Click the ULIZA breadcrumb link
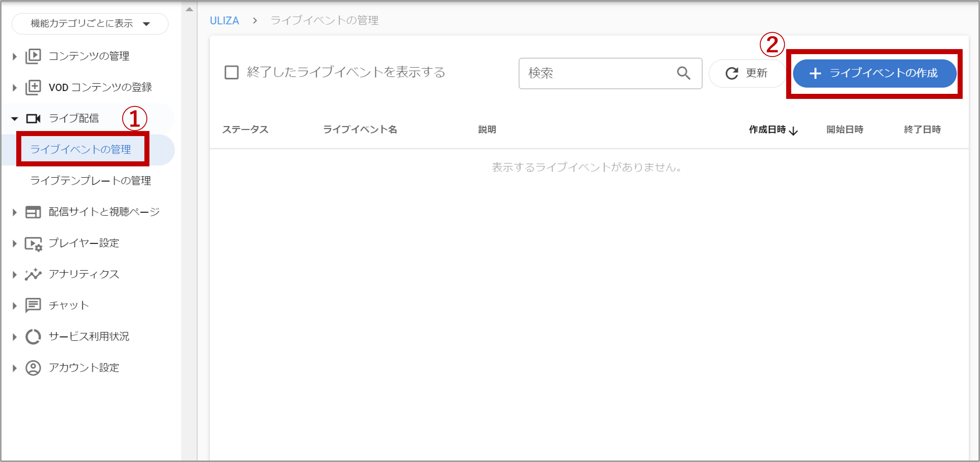Image resolution: width=980 pixels, height=462 pixels. pos(225,21)
